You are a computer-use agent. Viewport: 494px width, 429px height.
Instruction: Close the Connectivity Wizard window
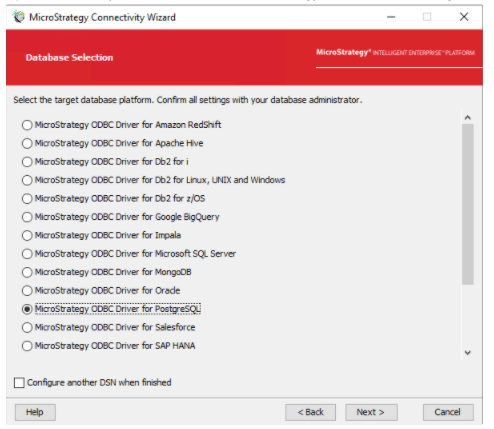(464, 17)
